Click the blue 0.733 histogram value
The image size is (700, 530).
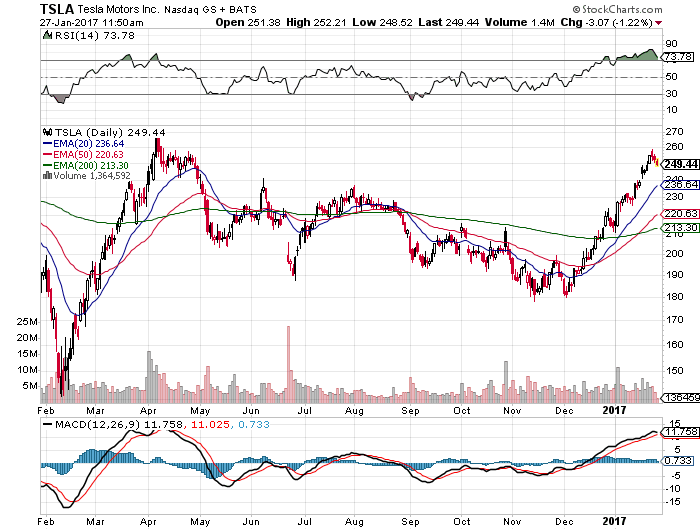254,424
